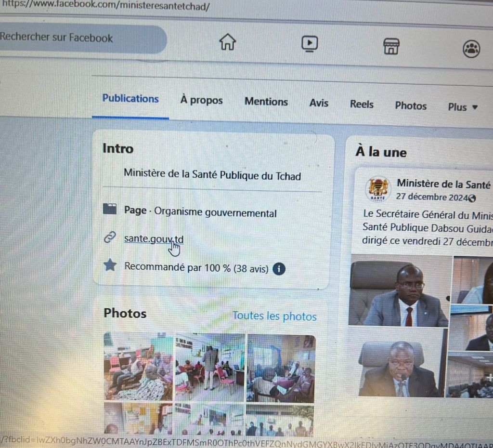The image size is (493, 448).
Task: Open the Facebook Video section icon
Action: [310, 44]
